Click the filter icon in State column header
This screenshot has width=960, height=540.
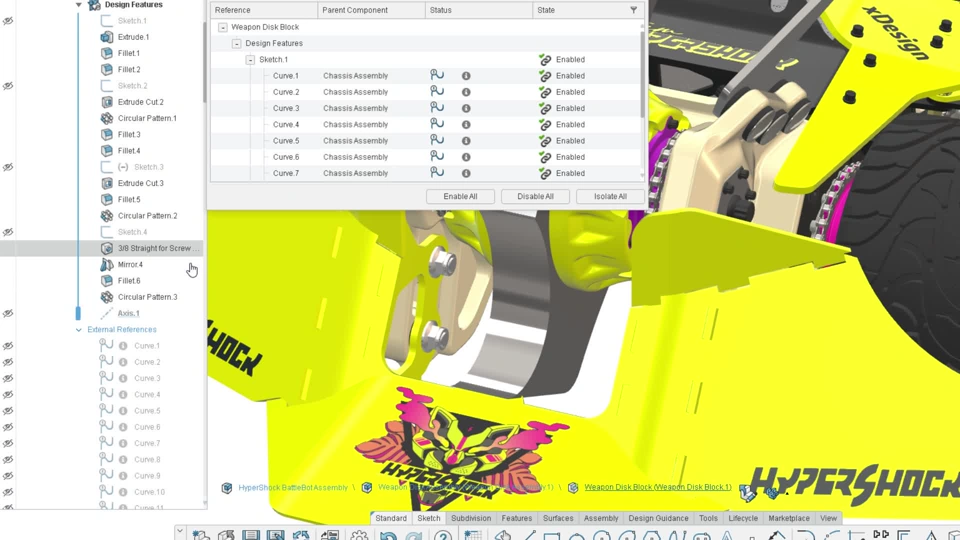(x=634, y=10)
